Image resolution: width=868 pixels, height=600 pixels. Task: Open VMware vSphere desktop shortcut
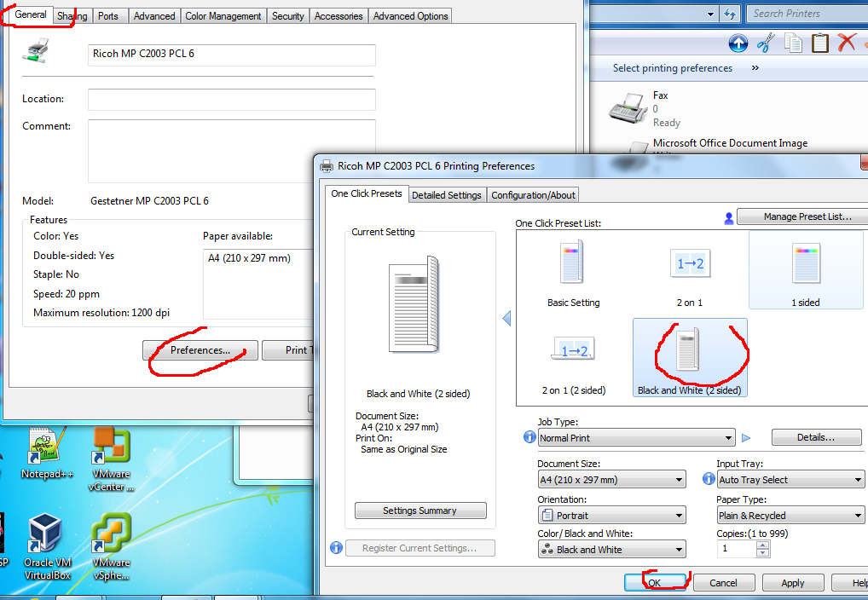111,547
